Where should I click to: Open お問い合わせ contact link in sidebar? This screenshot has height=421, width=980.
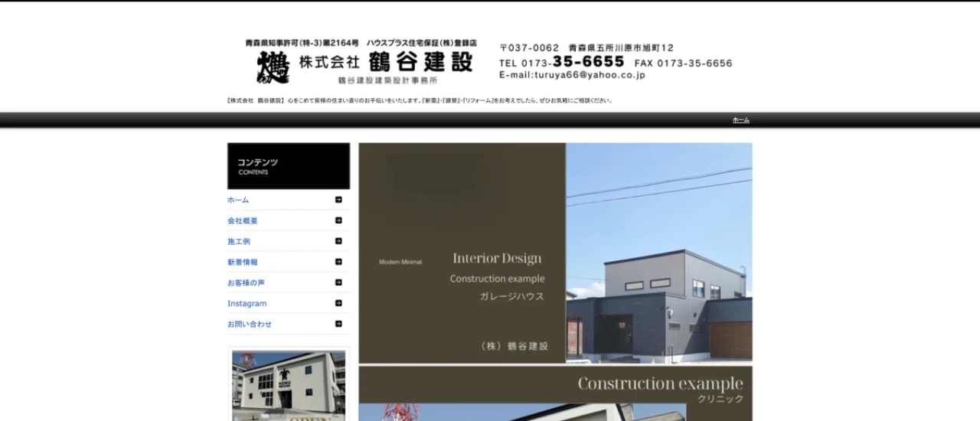point(250,324)
